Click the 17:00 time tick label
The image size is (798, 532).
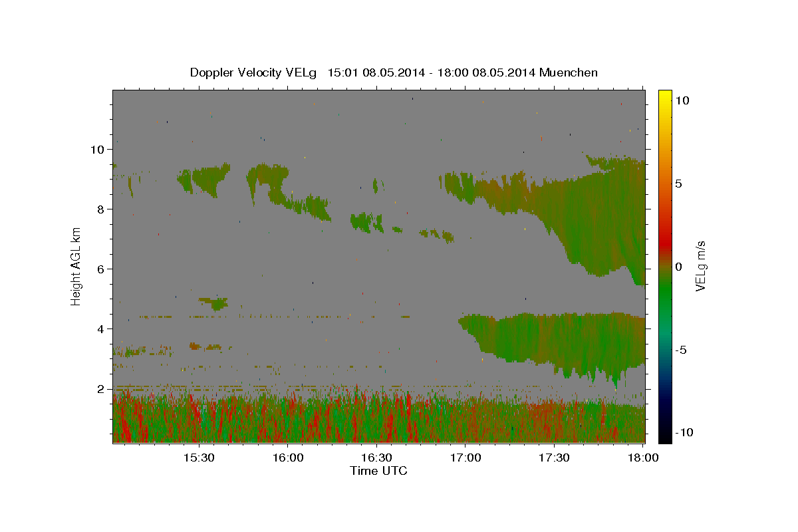(x=465, y=458)
